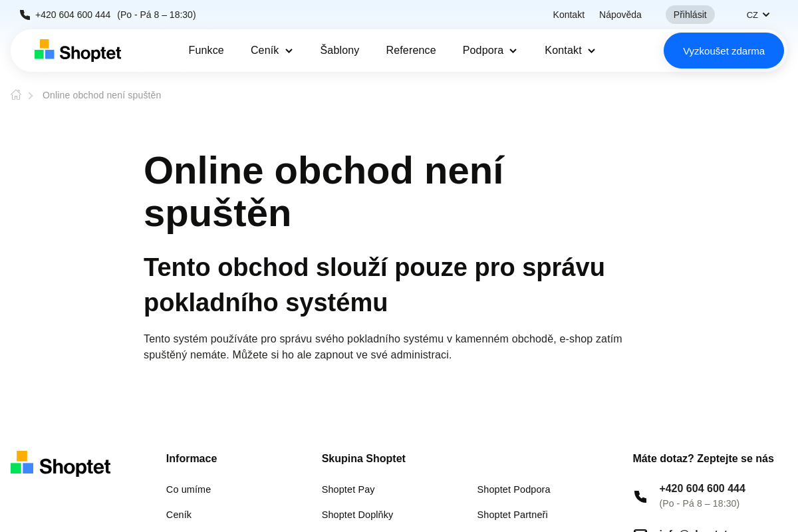Image resolution: width=798 pixels, height=532 pixels.
Task: Open the Shoptet Pay footer link
Action: [x=348, y=489]
